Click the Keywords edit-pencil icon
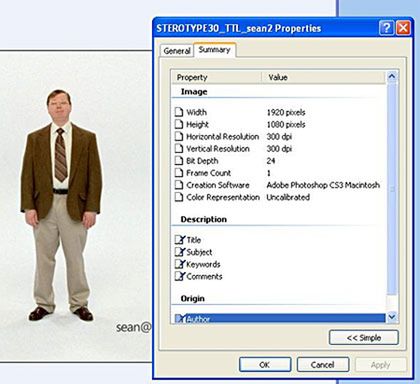The height and width of the screenshot is (384, 420). (180, 264)
